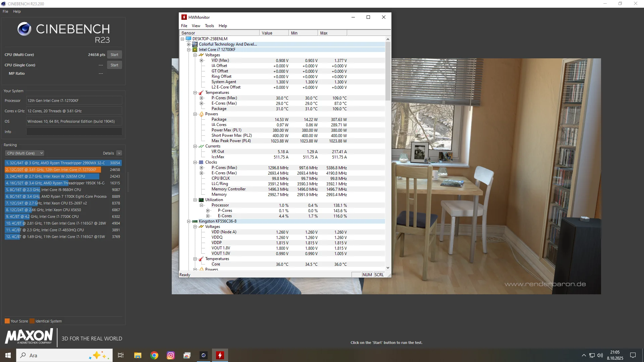Click the Sensor column header
Image resolution: width=644 pixels, height=362 pixels.
(219, 33)
